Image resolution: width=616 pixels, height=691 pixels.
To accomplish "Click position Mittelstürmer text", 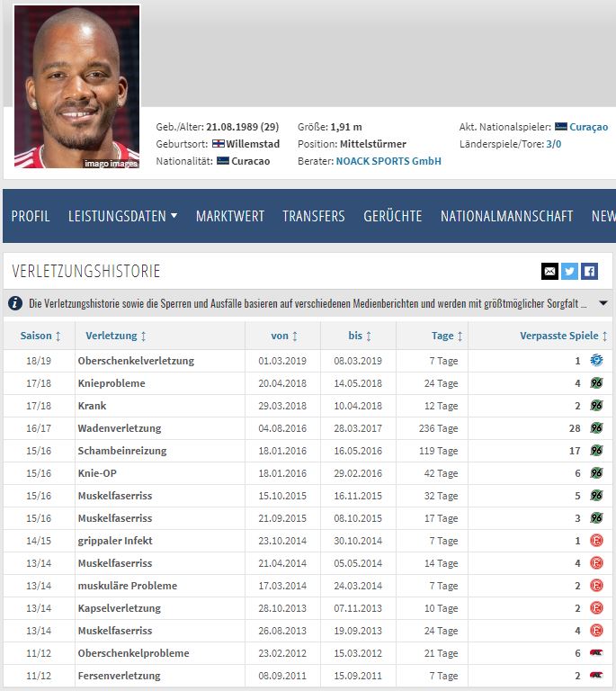I will 373,144.
